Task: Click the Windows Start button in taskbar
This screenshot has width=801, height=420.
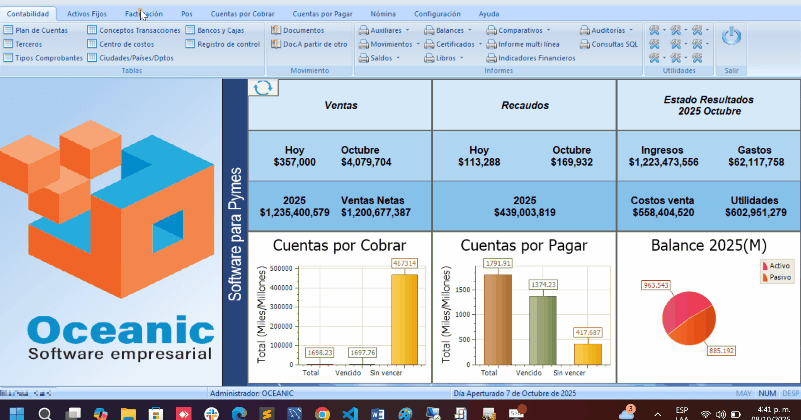Action: (17, 412)
